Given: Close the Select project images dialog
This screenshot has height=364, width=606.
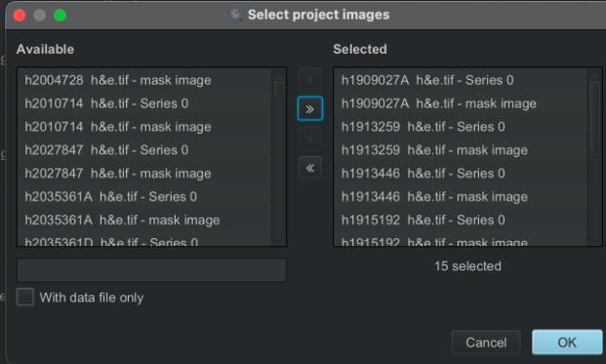Looking at the screenshot, I should [20, 15].
